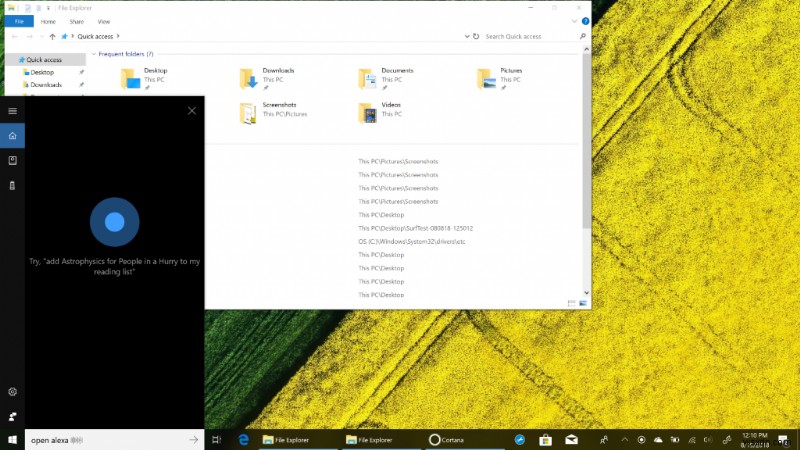
Task: Open the blue compass app on taskbar
Action: 519,440
